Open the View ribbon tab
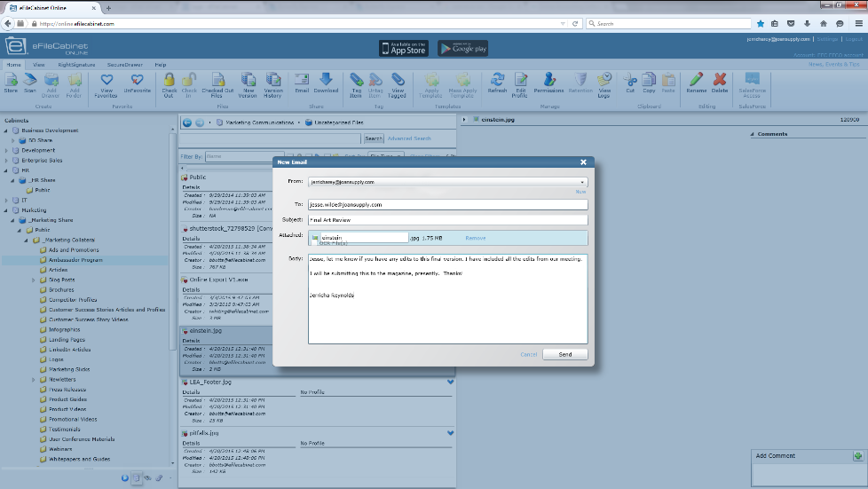This screenshot has width=868, height=489. [x=39, y=65]
